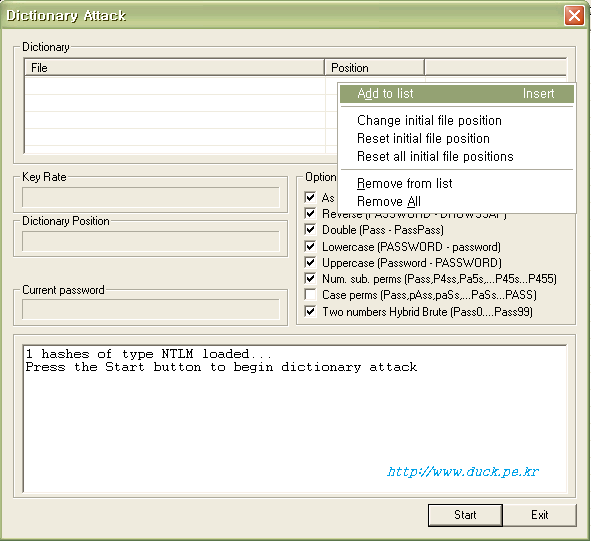Viewport: 591px width, 541px height.
Task: Close the Dictionary Attack window
Action: [574, 16]
